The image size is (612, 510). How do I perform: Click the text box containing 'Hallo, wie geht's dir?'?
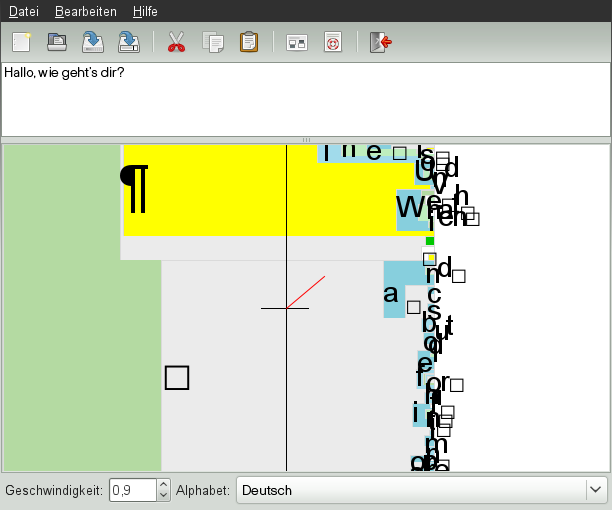[305, 98]
